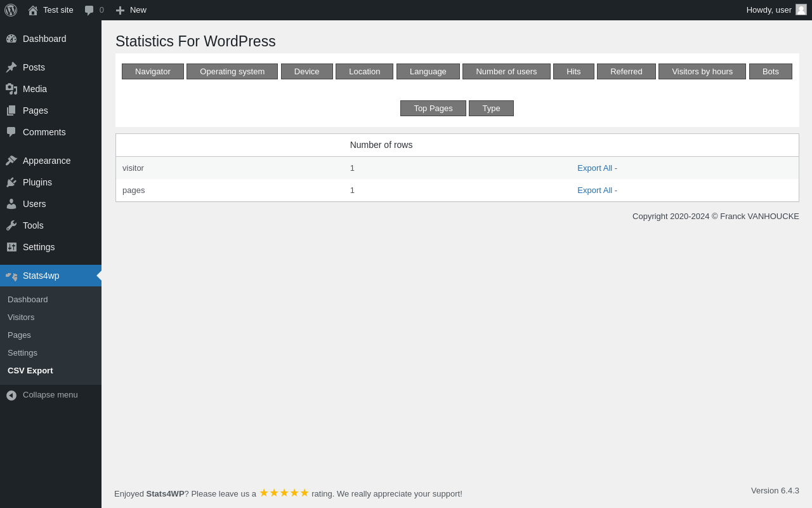Click the Tools wrench icon
The width and height of the screenshot is (812, 508).
(x=11, y=225)
